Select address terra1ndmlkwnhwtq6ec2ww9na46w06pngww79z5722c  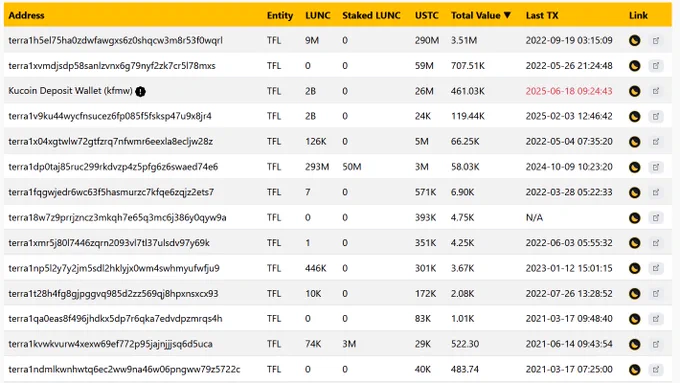[x=124, y=370]
